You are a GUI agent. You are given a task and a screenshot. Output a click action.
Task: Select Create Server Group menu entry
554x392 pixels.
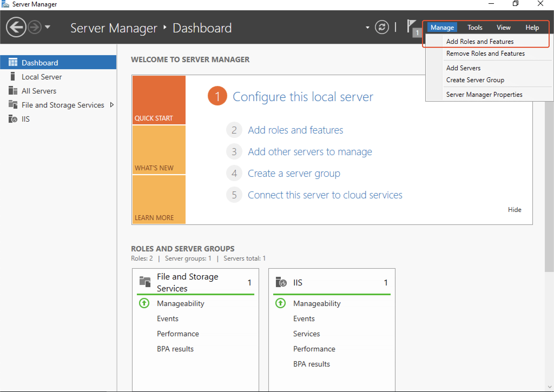475,80
